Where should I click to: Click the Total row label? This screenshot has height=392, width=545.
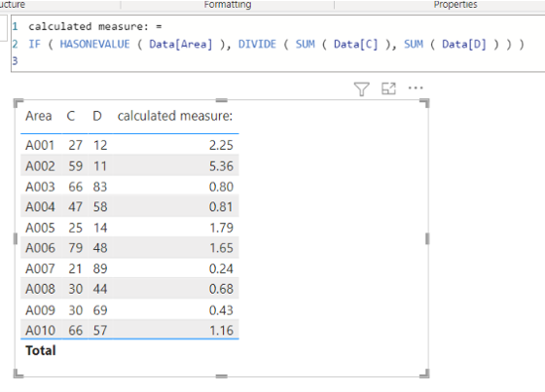(x=40, y=350)
